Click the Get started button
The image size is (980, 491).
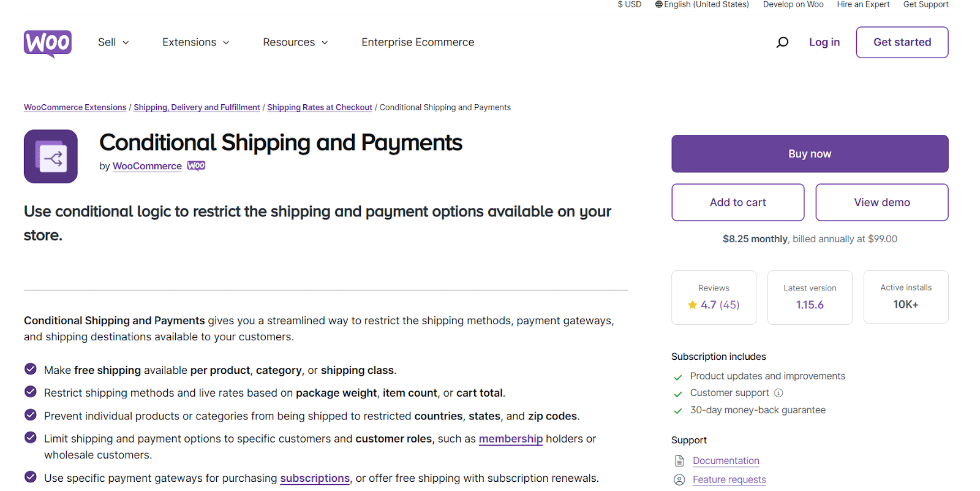(902, 42)
